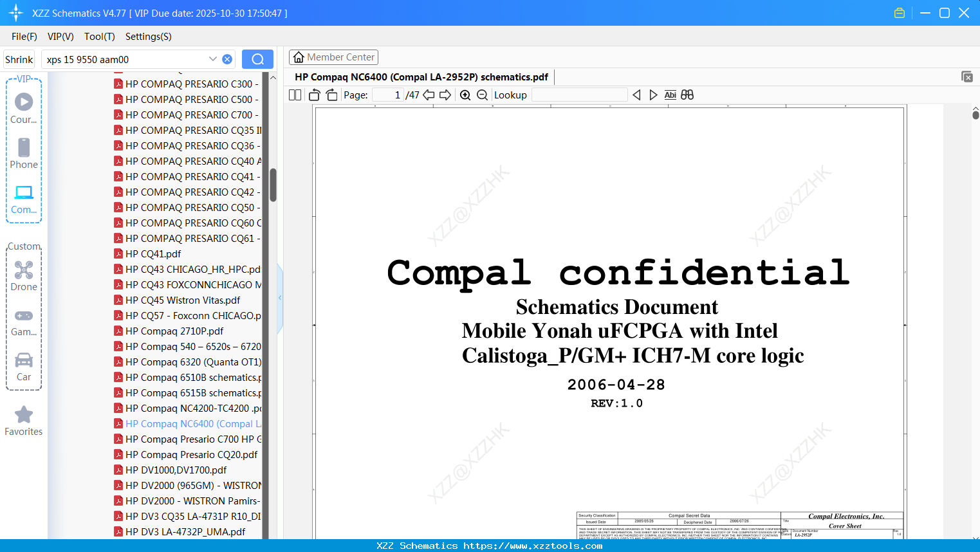Viewport: 980px width, 552px height.
Task: Zoom out of the schematic
Action: pyautogui.click(x=482, y=95)
